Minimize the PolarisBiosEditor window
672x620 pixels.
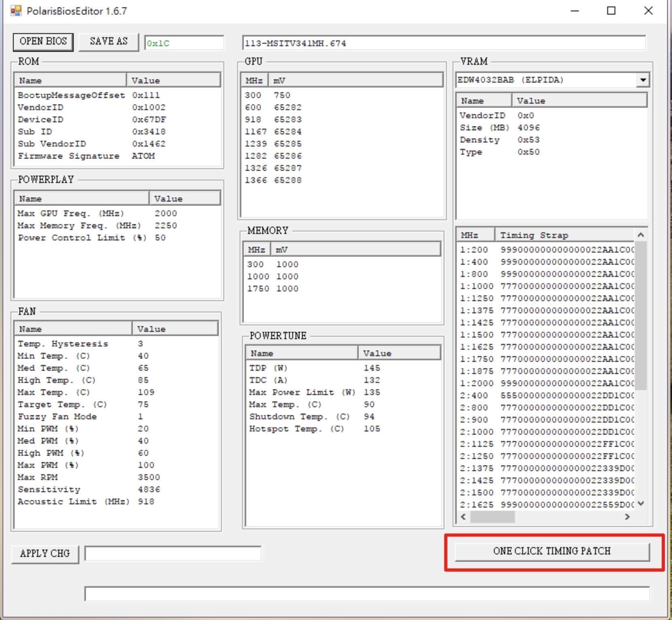(x=574, y=11)
